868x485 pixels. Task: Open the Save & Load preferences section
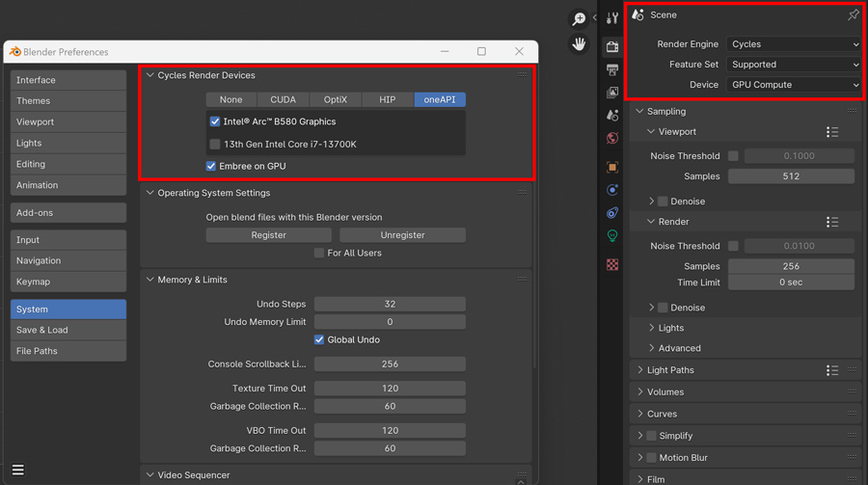coord(68,330)
